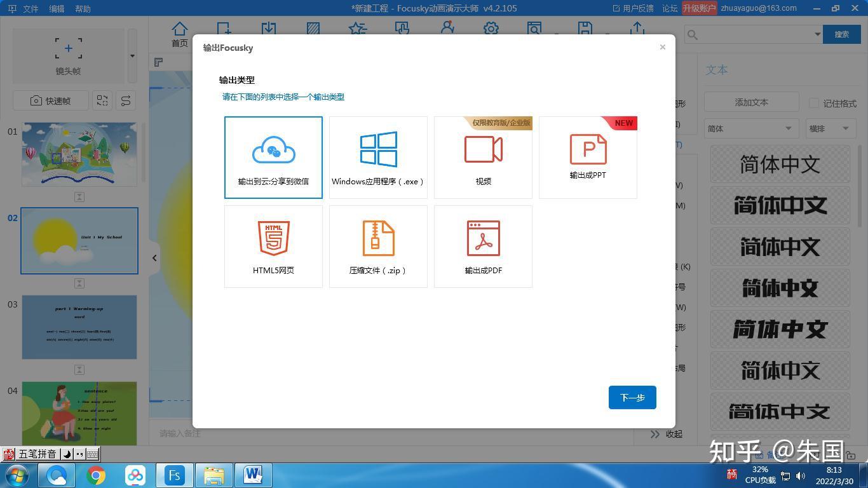Click the star-list toolbar icon

tap(358, 29)
